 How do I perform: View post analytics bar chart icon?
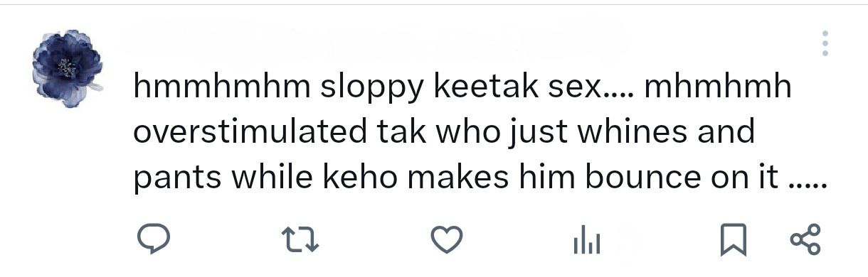(x=587, y=241)
